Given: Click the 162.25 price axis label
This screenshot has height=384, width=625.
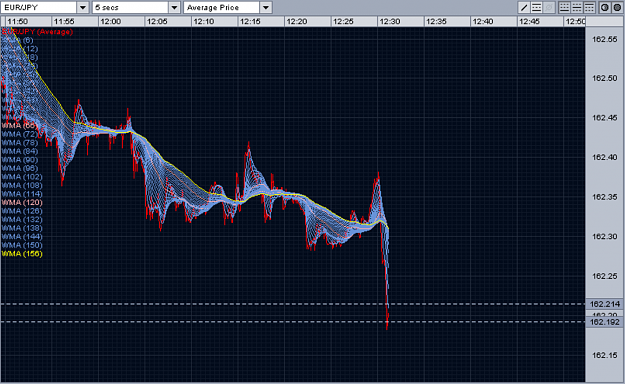Looking at the screenshot, I should tap(605, 276).
